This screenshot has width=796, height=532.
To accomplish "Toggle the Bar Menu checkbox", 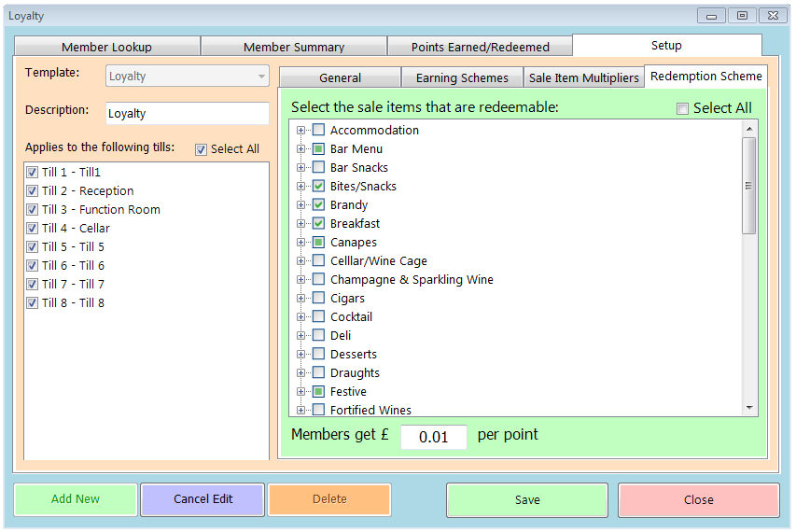I will (318, 148).
